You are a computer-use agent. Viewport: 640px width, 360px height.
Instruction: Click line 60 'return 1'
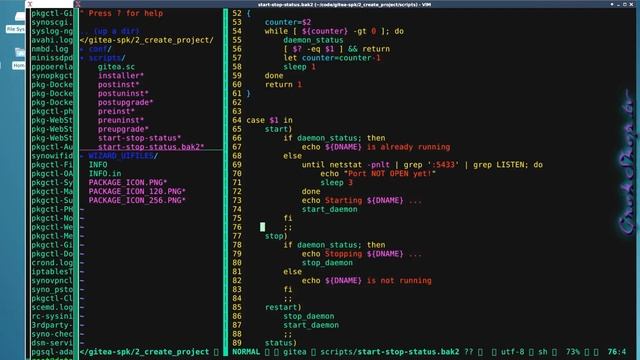point(283,85)
